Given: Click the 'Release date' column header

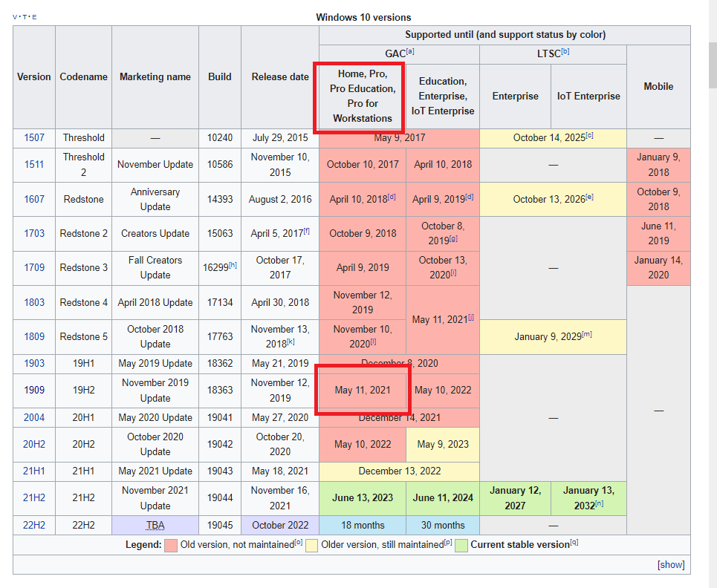Looking at the screenshot, I should coord(280,76).
